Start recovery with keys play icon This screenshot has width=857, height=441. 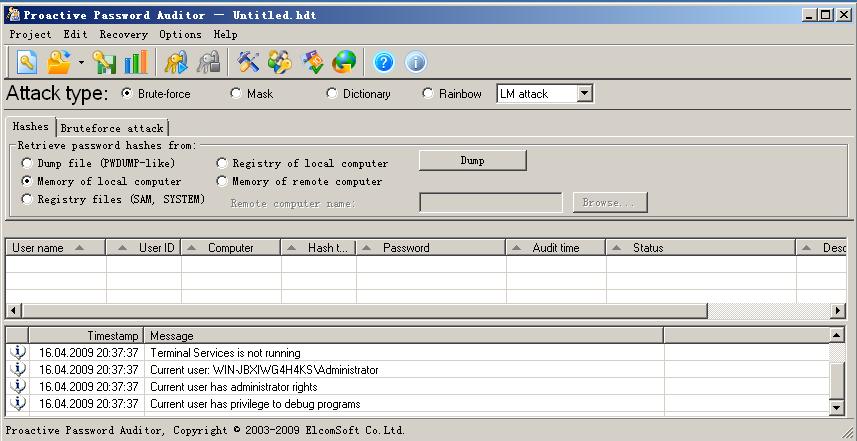(176, 62)
